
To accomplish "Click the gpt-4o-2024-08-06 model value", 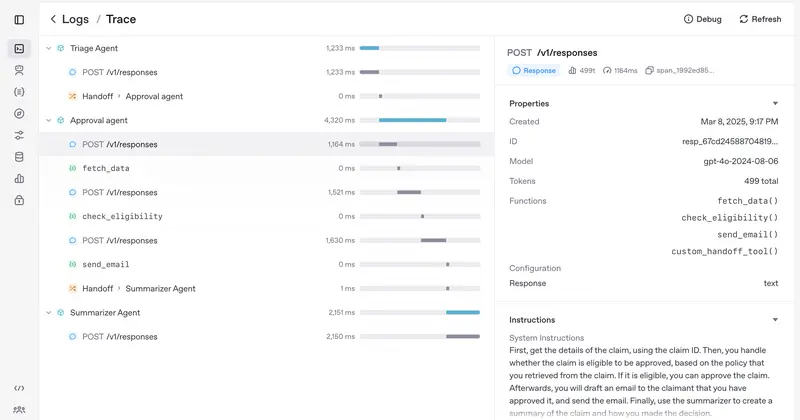I will click(x=741, y=161).
